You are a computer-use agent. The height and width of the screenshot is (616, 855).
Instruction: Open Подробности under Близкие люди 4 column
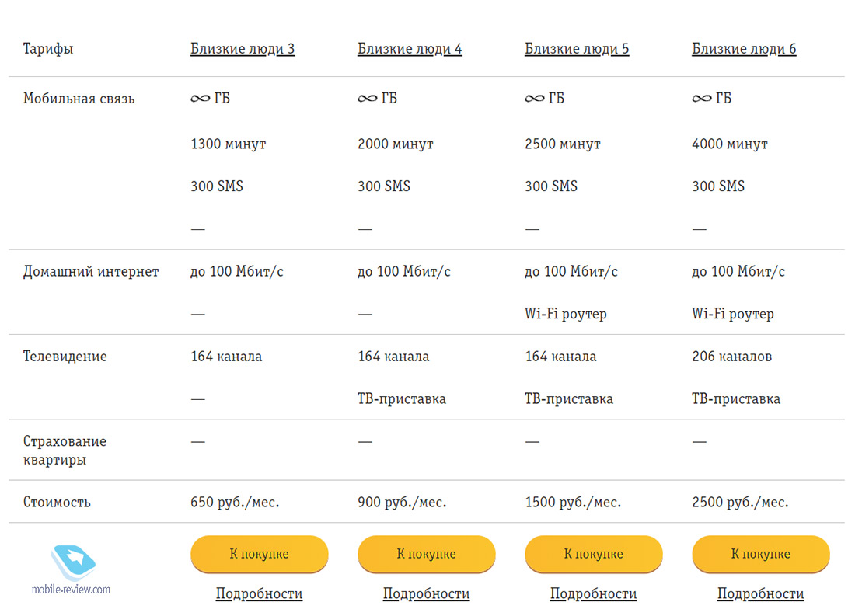pyautogui.click(x=427, y=593)
